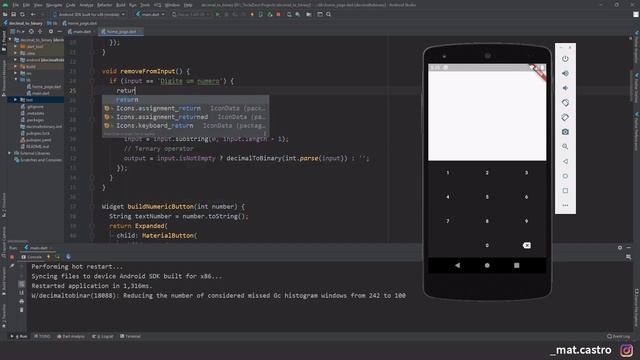Open the Instagram logo at bottom right
640x360 pixels.
point(627,350)
